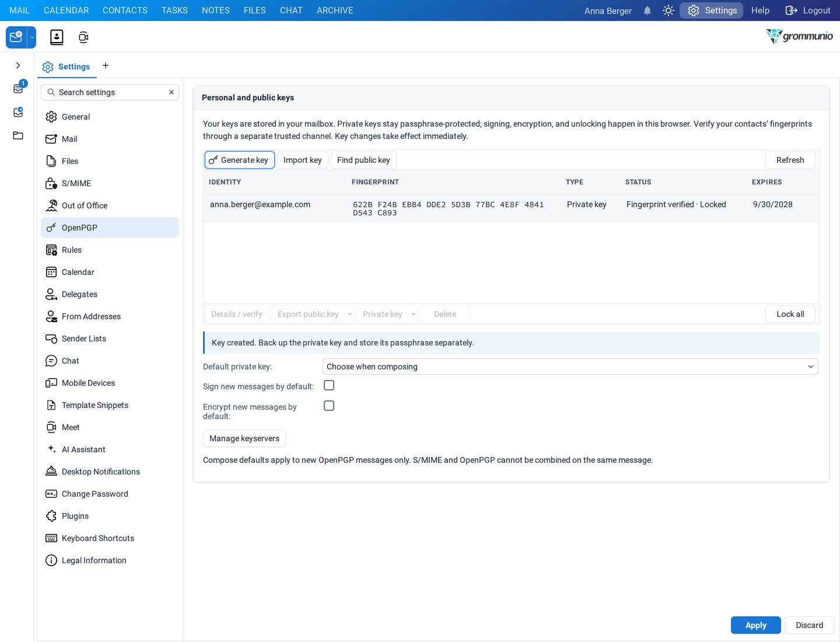Select the Settings tab
This screenshot has width=840, height=642.
[x=66, y=67]
